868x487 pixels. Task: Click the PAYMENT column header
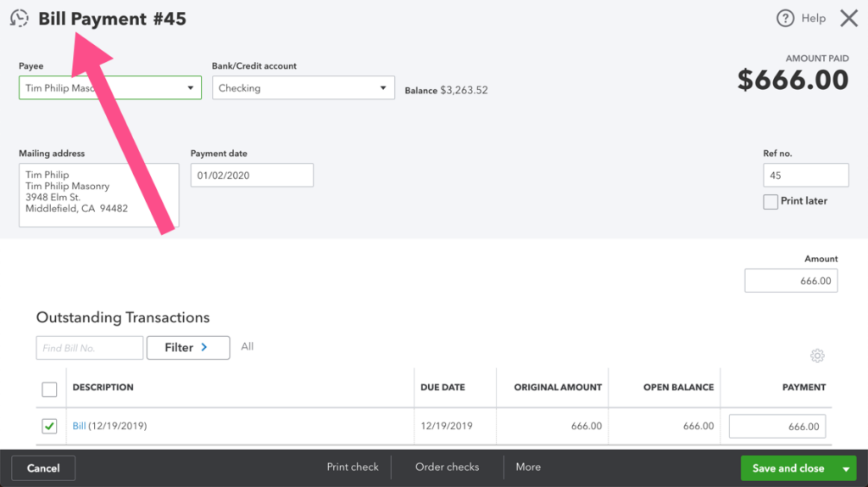pyautogui.click(x=804, y=387)
